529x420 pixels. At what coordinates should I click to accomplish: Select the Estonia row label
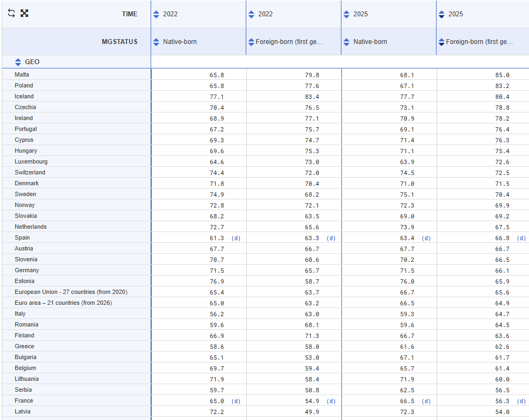[24, 281]
